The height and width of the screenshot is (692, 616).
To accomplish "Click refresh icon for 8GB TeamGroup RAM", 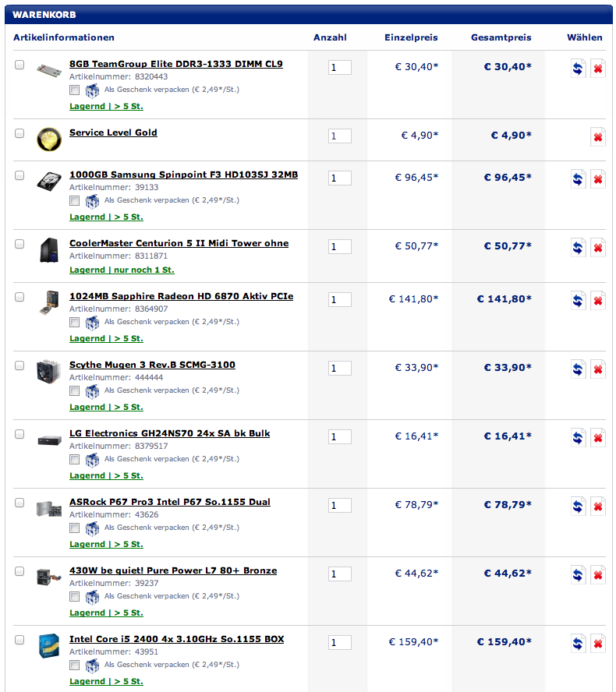I will (578, 69).
